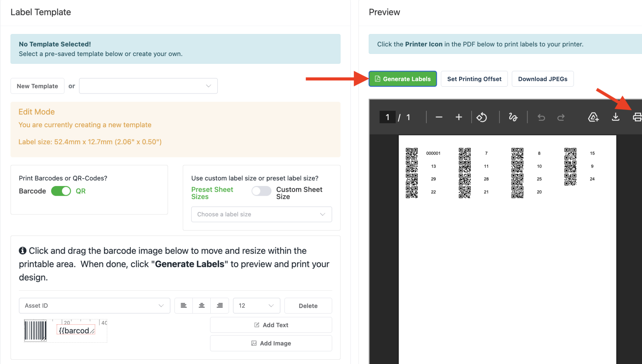Image resolution: width=642 pixels, height=364 pixels.
Task: Open font size 12 dropdown
Action: coord(256,305)
